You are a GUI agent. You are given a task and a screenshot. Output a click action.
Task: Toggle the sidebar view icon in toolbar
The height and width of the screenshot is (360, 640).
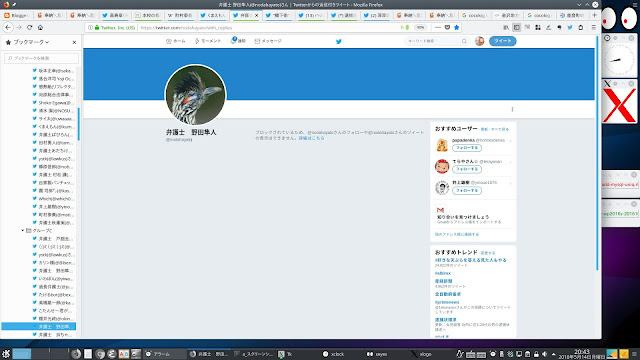pos(516,27)
